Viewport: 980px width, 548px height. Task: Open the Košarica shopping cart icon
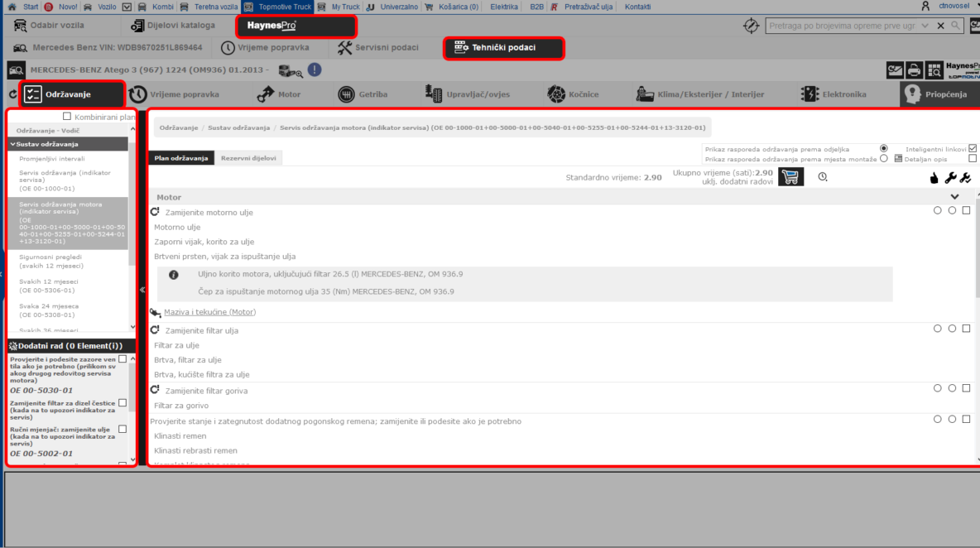tap(429, 7)
